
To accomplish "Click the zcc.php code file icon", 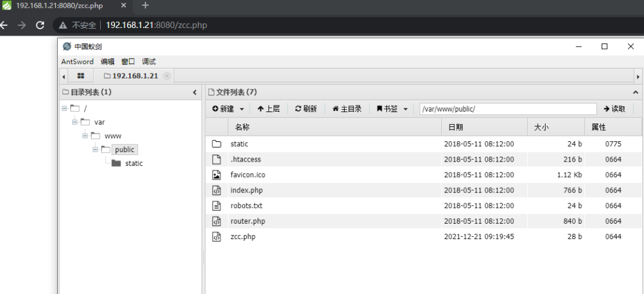I will (x=216, y=237).
